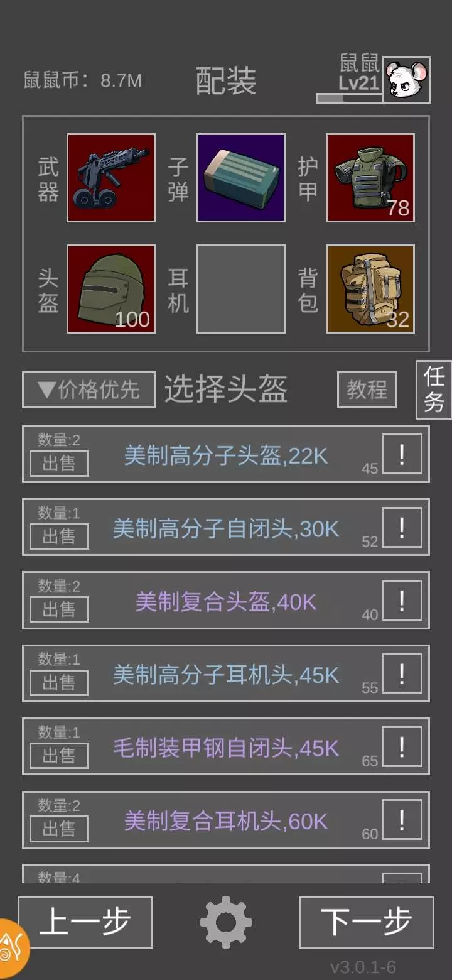Sell the 美制高分子头盔 via 出售
This screenshot has width=452, height=980.
(x=59, y=463)
